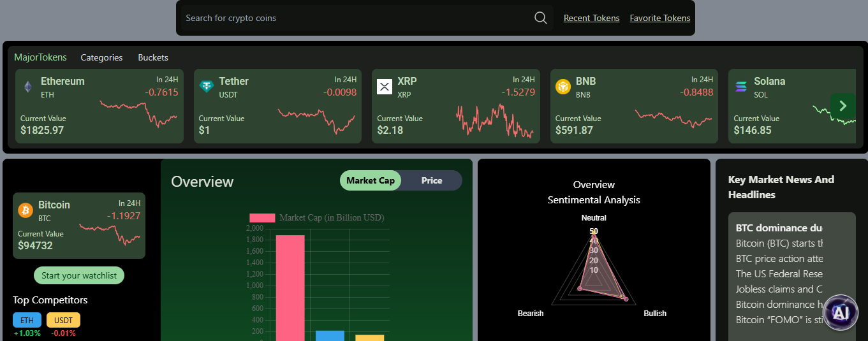868x341 pixels.
Task: Open the Bitcoin price sparkline
Action: tap(110, 234)
